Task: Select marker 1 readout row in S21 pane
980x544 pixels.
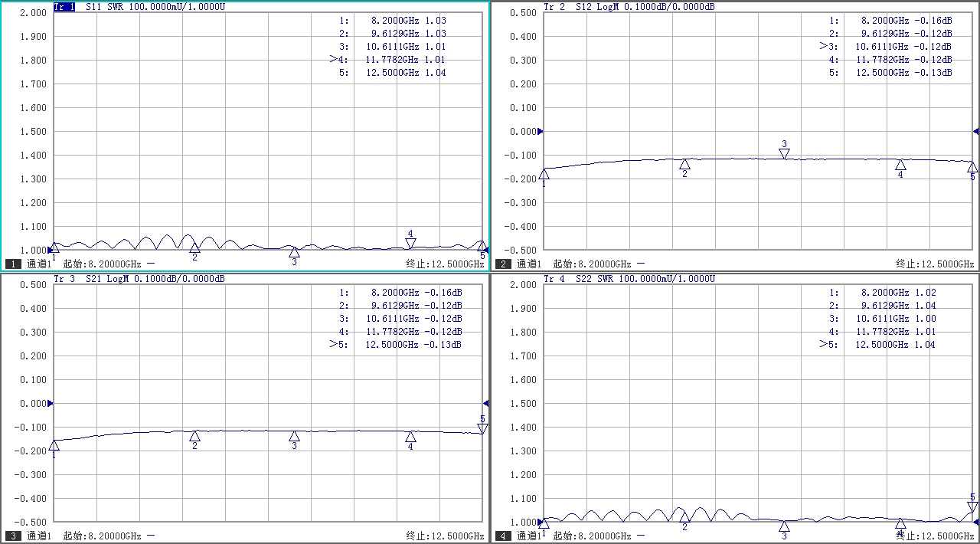Action: (x=400, y=292)
